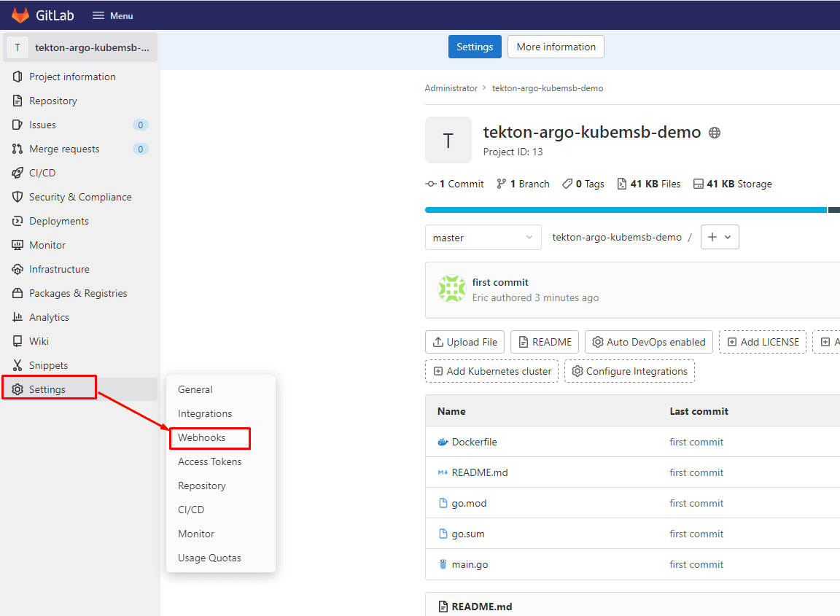Click the Issues count badge 0
This screenshot has height=616, width=840.
pyautogui.click(x=140, y=125)
